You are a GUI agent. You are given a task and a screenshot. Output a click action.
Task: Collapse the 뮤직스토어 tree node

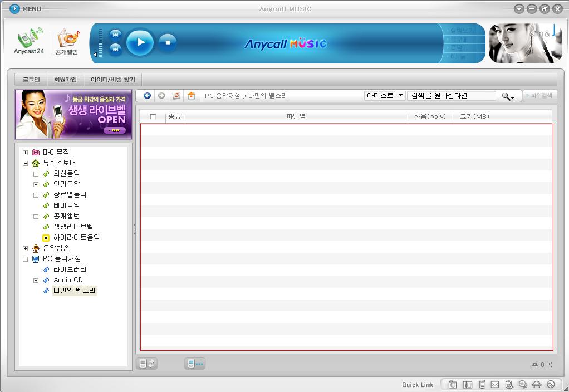click(25, 163)
